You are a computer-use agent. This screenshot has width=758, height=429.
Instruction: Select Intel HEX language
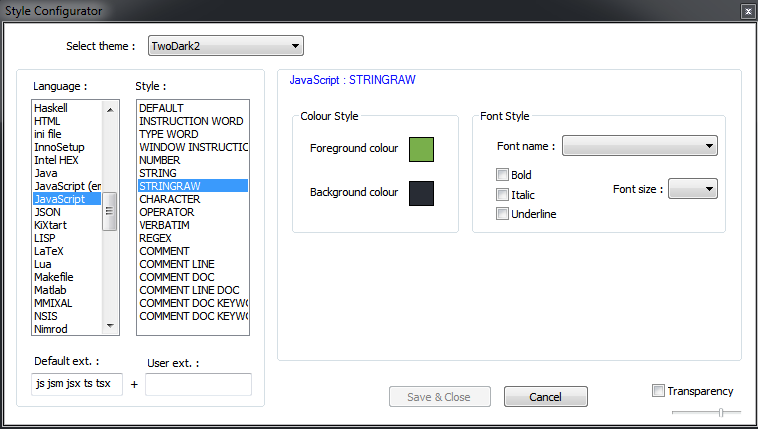point(67,160)
